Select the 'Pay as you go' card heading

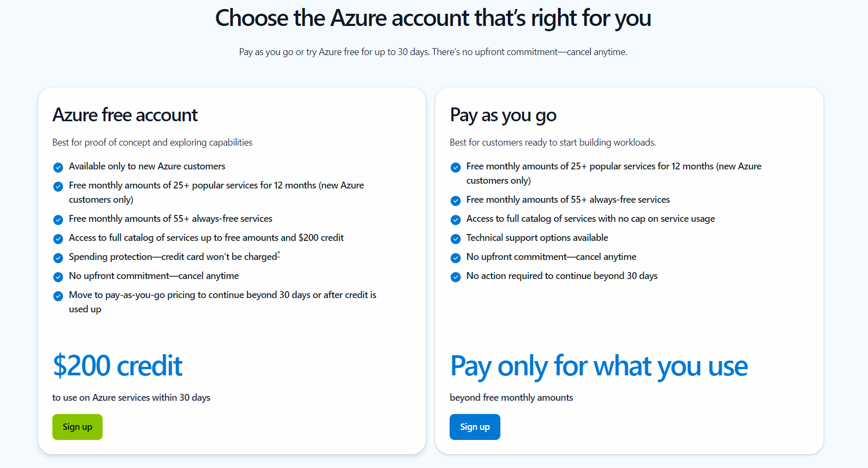pos(503,115)
